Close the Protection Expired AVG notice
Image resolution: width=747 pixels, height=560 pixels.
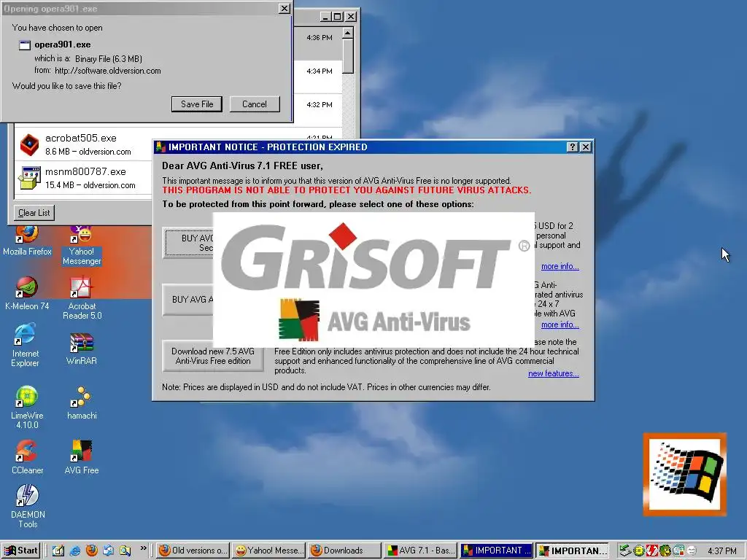click(x=586, y=147)
